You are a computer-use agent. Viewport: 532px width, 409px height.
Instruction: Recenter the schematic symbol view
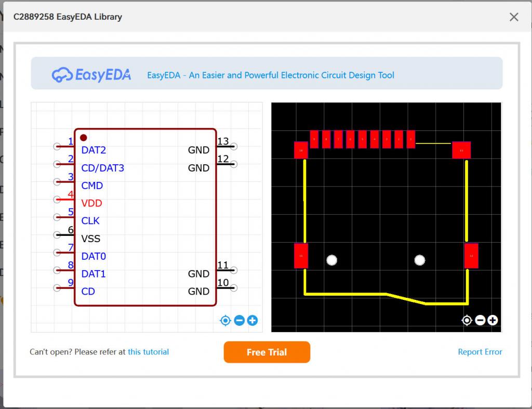pyautogui.click(x=225, y=321)
